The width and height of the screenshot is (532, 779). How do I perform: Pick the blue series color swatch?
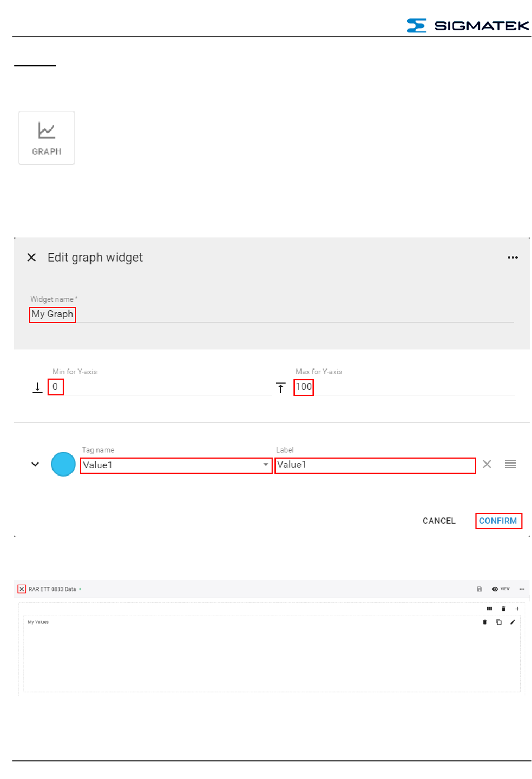tap(63, 464)
